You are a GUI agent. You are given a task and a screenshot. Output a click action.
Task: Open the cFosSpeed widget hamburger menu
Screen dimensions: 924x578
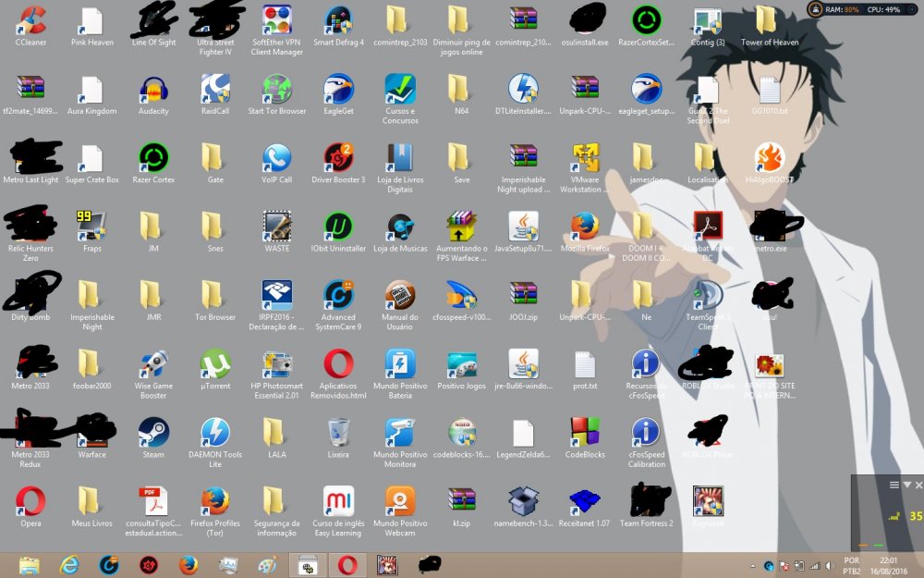(x=894, y=485)
